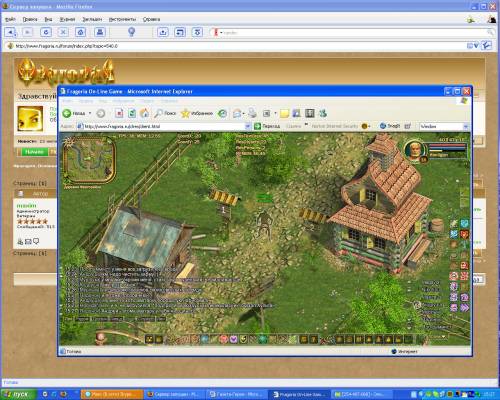Click the mail envelope icon in Internet Explorer
The image size is (500, 400).
click(x=237, y=114)
